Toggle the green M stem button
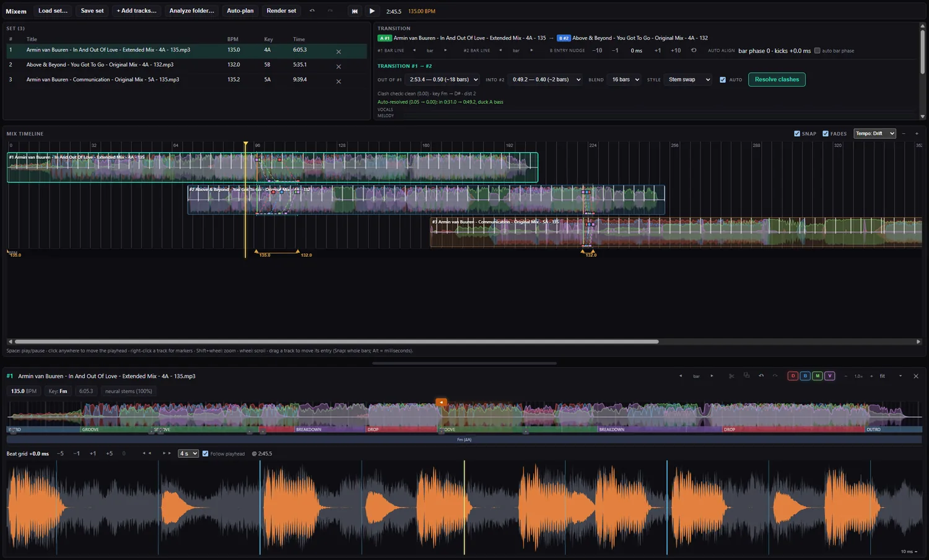 tap(817, 376)
